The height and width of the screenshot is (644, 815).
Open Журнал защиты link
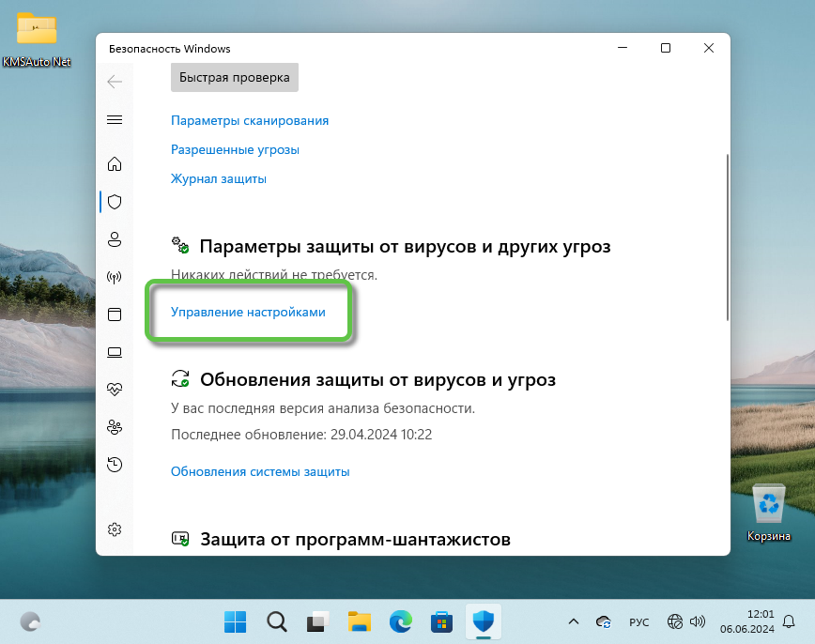point(218,178)
